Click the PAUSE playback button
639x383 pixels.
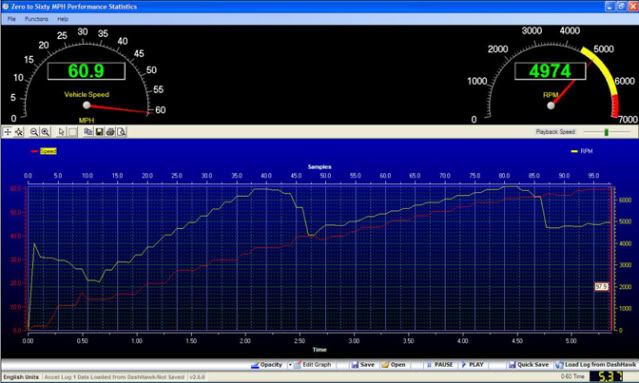click(x=439, y=365)
